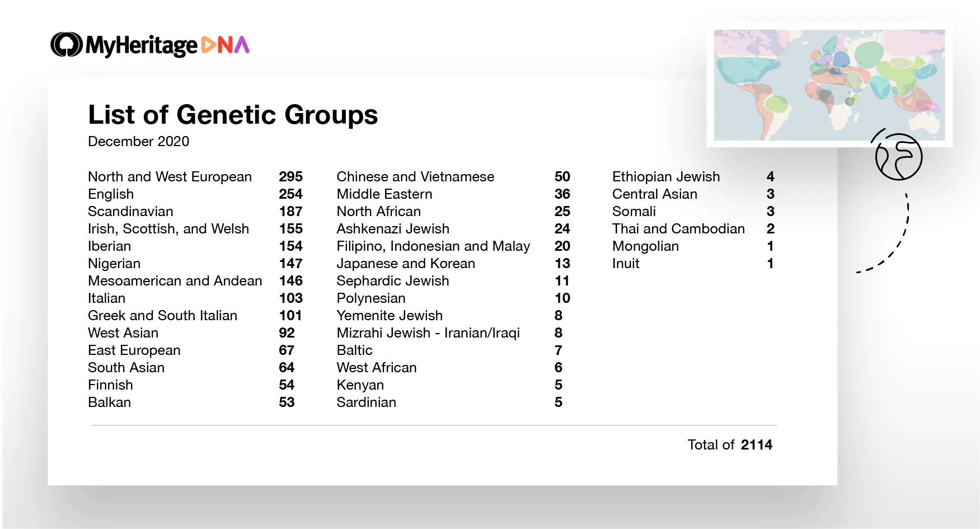The height and width of the screenshot is (529, 980).
Task: Open the world ethnicity map thumbnail
Action: pyautogui.click(x=829, y=85)
